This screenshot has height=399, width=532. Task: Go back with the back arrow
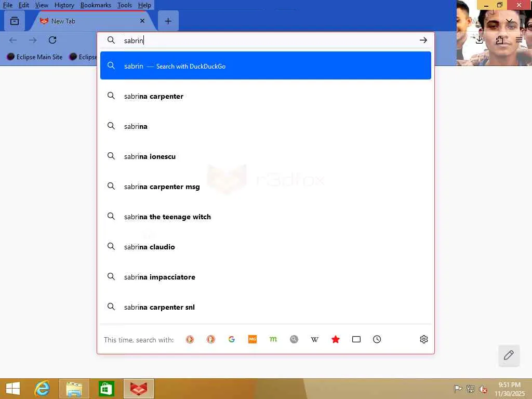coord(13,41)
